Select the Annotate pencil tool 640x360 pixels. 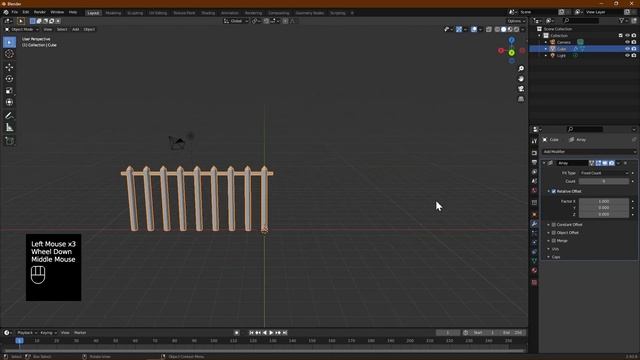pos(9,116)
